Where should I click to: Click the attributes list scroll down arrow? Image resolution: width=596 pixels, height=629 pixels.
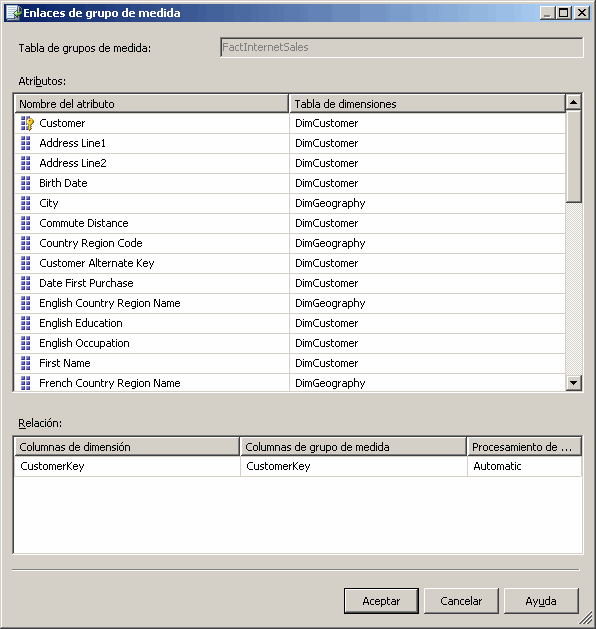pyautogui.click(x=574, y=383)
